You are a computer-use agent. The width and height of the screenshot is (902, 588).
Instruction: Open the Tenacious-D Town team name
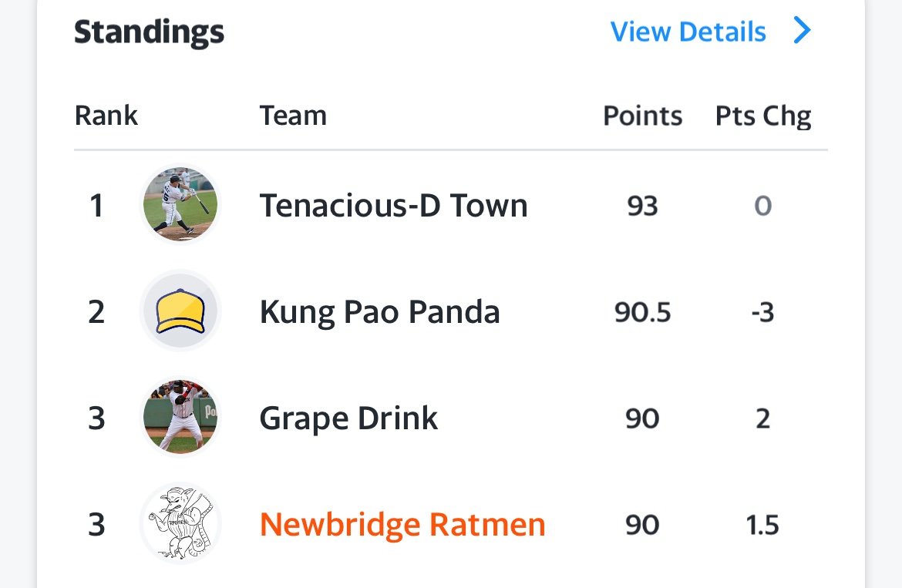[393, 206]
